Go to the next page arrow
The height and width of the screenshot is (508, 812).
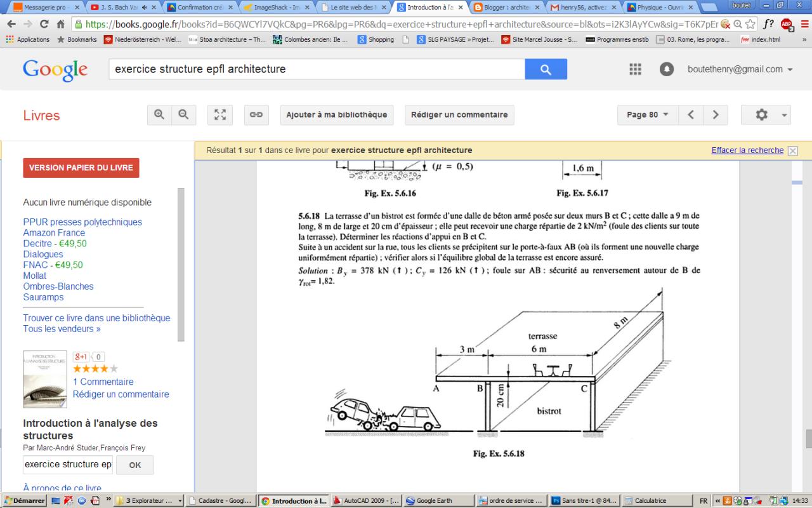click(716, 115)
